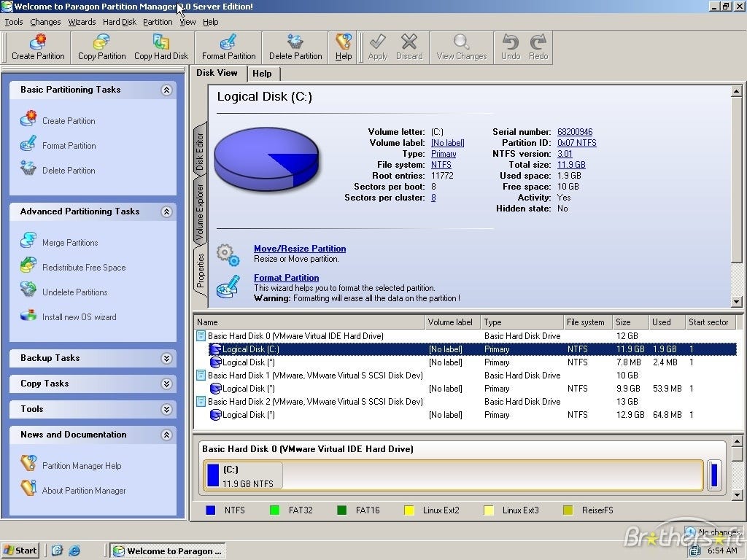Click the Move/Resize Partition link
The width and height of the screenshot is (747, 560).
[300, 248]
